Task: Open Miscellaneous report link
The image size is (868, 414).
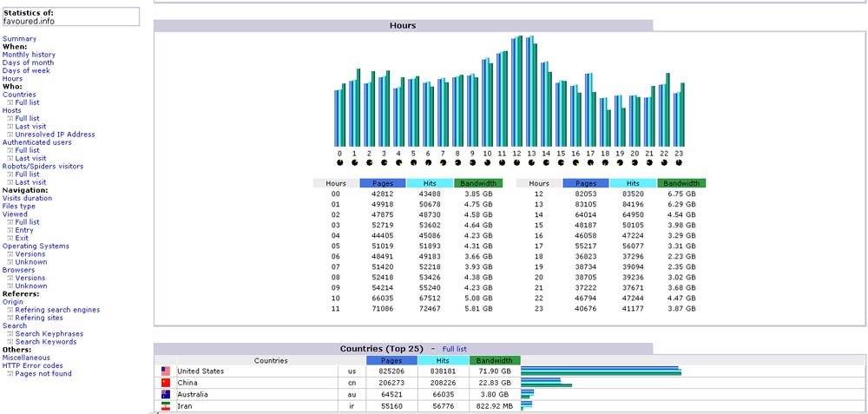Action: click(26, 358)
